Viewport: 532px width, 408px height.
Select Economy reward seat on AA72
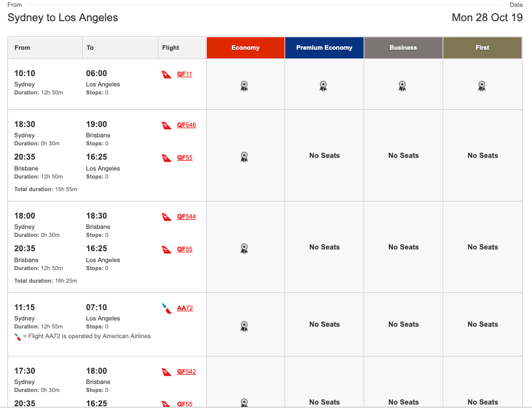[245, 326]
